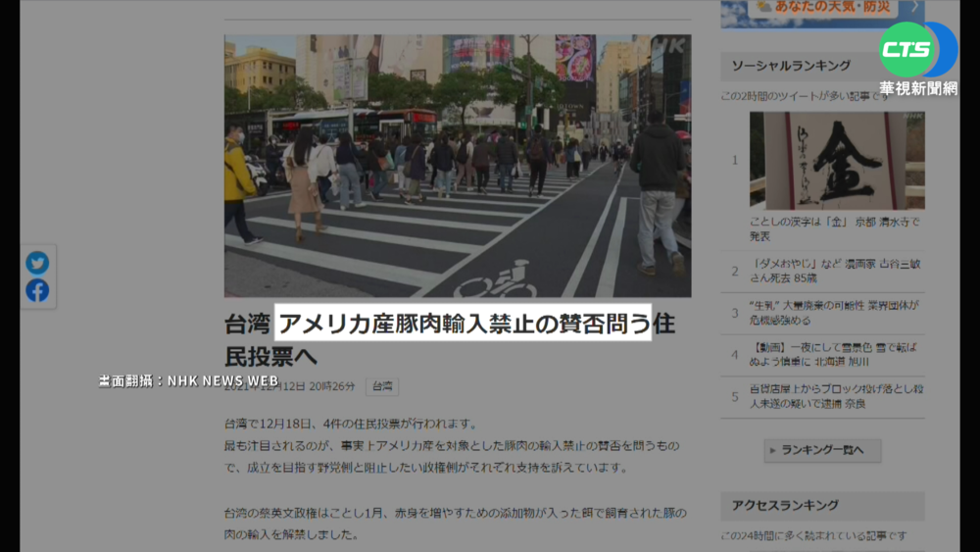Screen dimensions: 980x552
Task: Click the article date 2021年12月12日 20時26分
Action: click(290, 386)
